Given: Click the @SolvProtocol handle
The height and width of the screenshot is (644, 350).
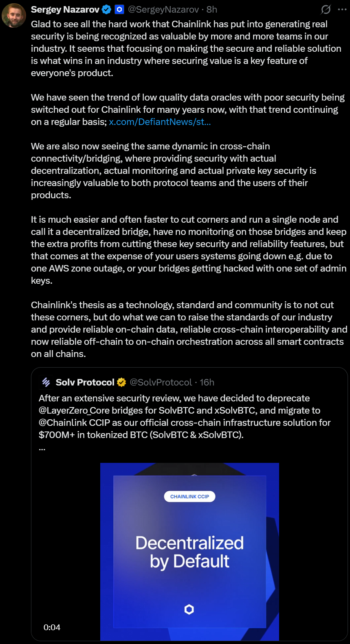Looking at the screenshot, I should coord(161,382).
